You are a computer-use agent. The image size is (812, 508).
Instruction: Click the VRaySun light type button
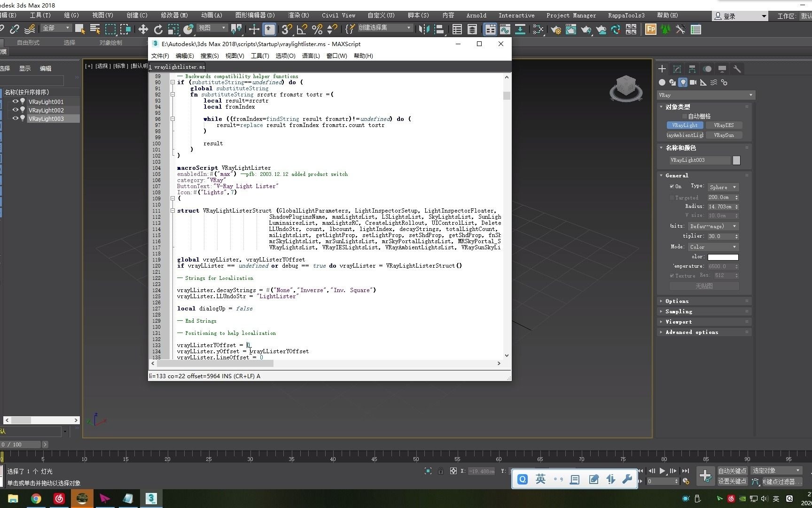[x=725, y=135]
